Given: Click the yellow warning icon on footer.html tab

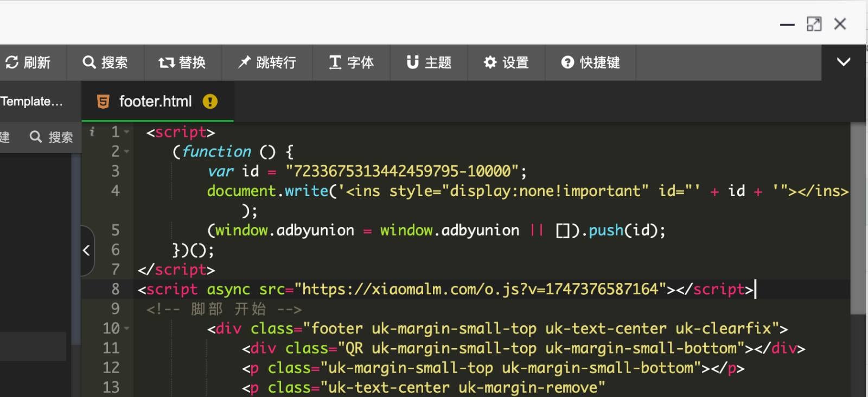Looking at the screenshot, I should pyautogui.click(x=210, y=102).
